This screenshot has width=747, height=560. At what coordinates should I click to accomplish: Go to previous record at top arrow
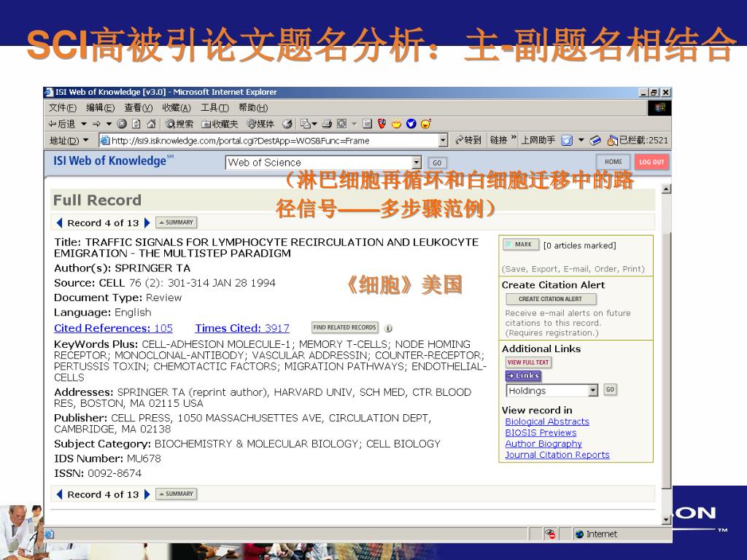click(x=59, y=223)
